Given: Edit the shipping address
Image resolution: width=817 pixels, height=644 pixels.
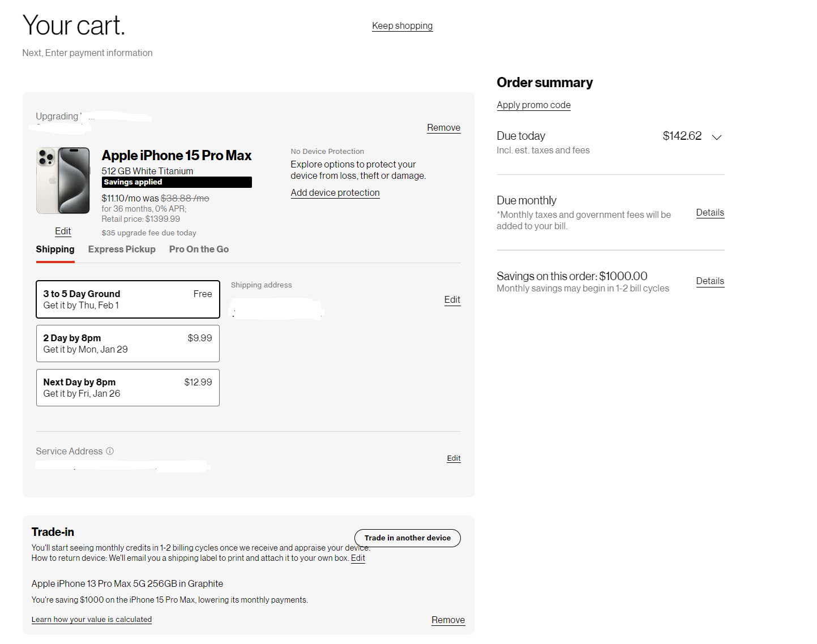Looking at the screenshot, I should tap(452, 300).
